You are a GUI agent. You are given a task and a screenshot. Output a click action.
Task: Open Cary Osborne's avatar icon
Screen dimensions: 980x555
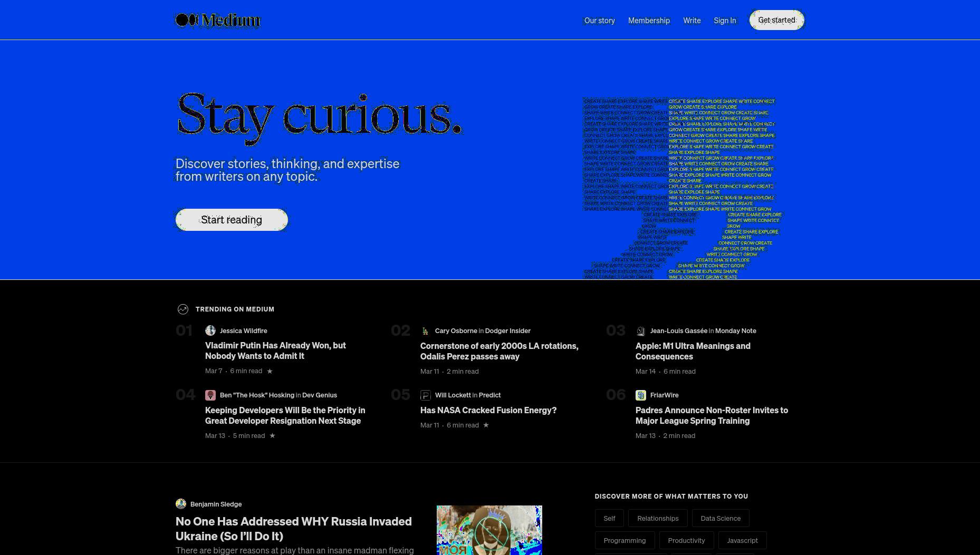[426, 330]
